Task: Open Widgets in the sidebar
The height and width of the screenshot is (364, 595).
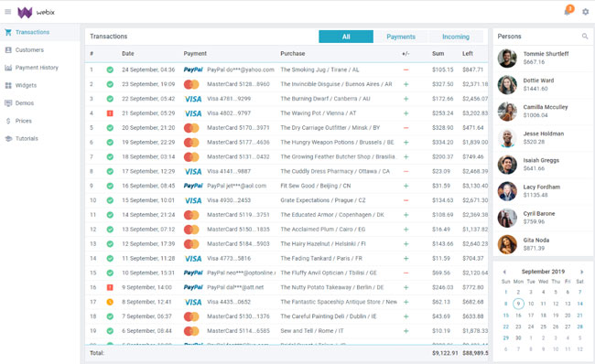Action: tap(40, 85)
